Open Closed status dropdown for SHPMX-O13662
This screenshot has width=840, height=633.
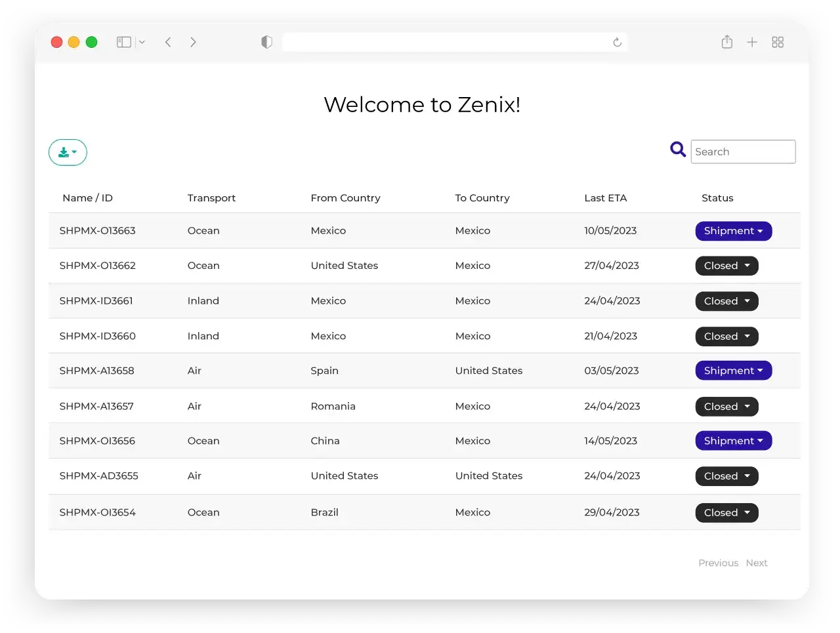727,266
